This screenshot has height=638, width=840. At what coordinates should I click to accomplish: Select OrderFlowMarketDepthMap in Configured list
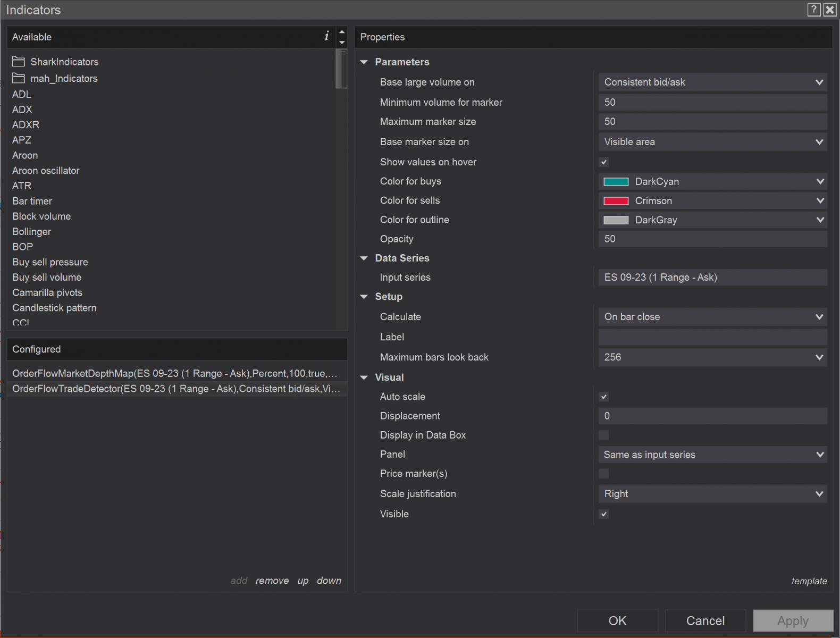coord(174,373)
